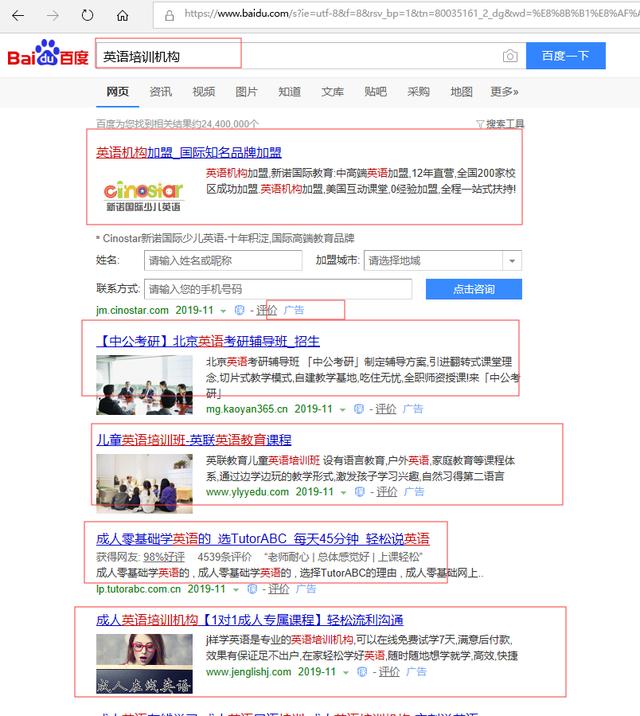The image size is (640, 716).
Task: Open the 英语机构加盟_国际知名品牌加盟 result
Action: click(x=189, y=153)
